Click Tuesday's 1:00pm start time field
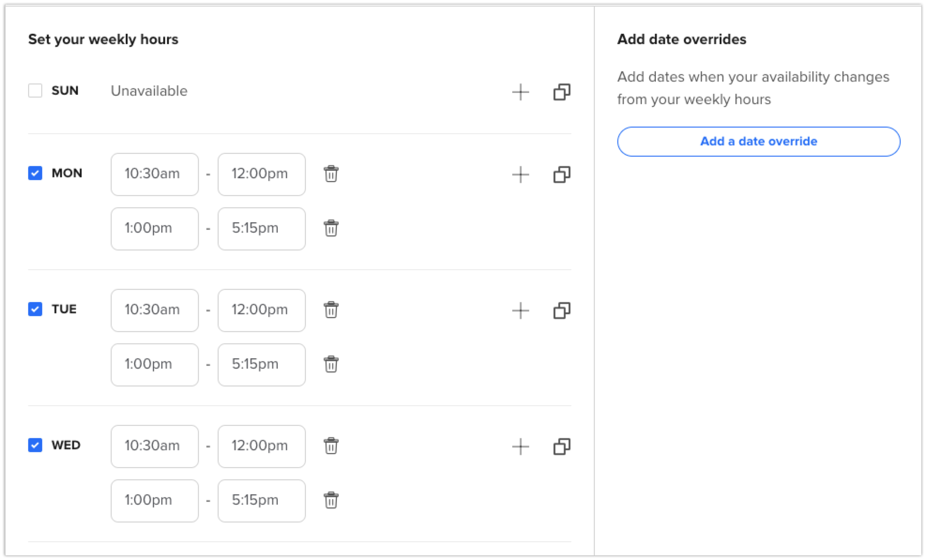Screen dimensions: 926x560 (x=154, y=364)
